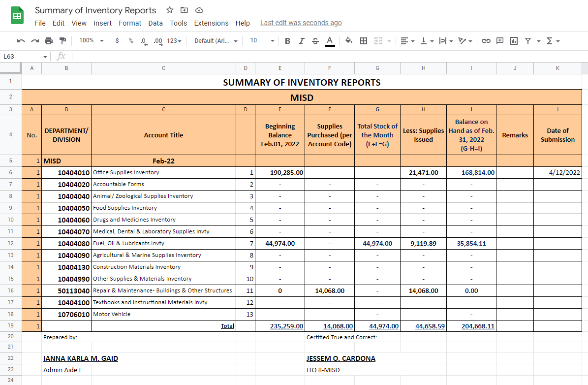The image size is (588, 385).
Task: Format as currency with dollar button
Action: coord(117,41)
